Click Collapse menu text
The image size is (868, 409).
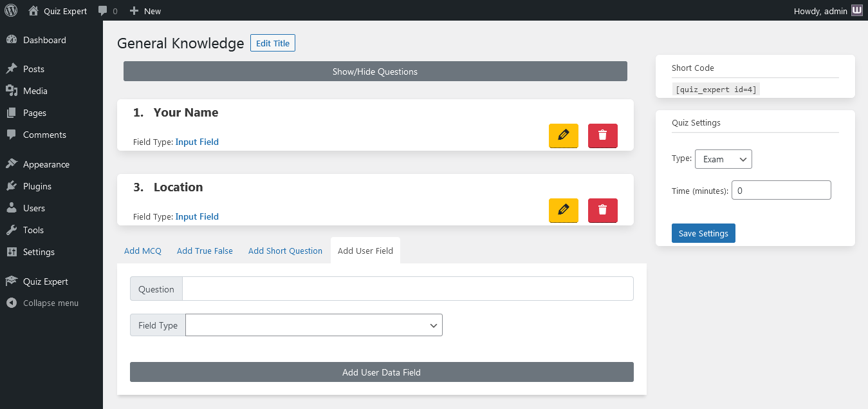(51, 303)
